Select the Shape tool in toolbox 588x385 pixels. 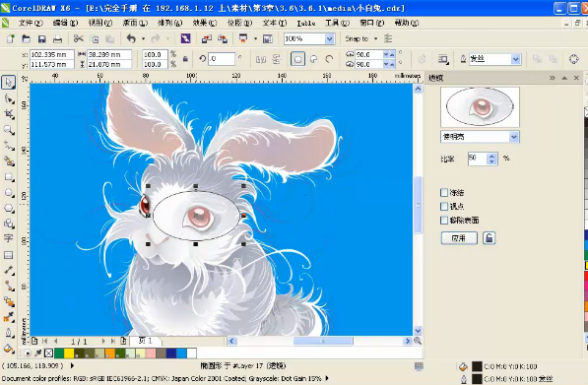(9, 99)
